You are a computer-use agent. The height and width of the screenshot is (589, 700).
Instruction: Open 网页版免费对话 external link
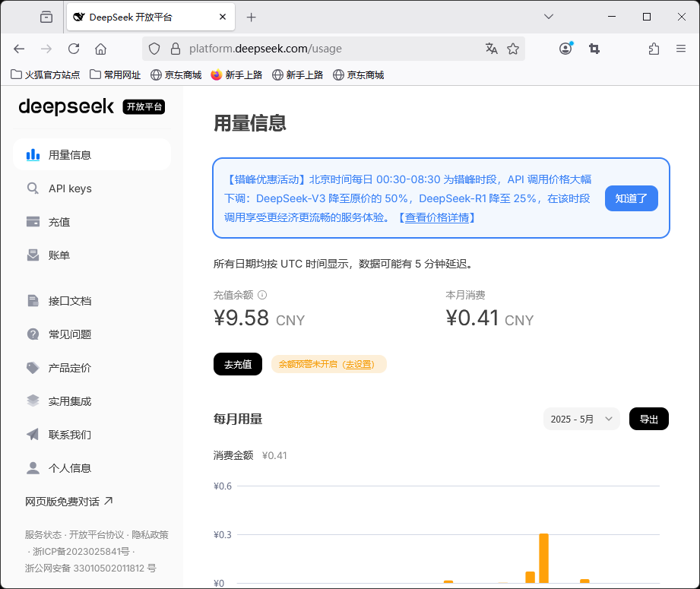click(x=68, y=502)
